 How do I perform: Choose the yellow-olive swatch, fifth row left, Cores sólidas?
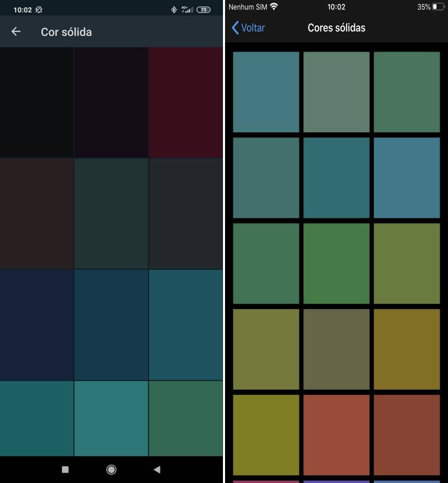pos(266,435)
